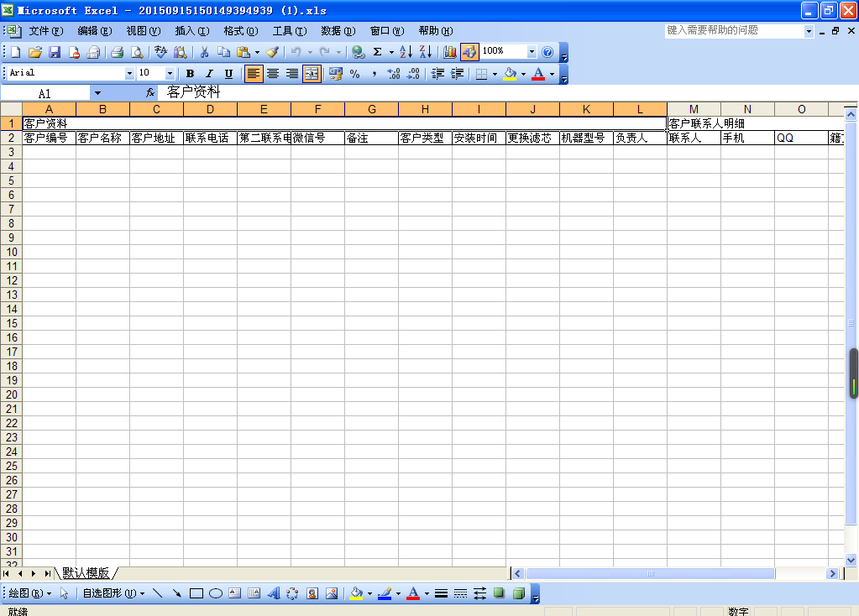
Task: Toggle italic formatting
Action: click(209, 74)
